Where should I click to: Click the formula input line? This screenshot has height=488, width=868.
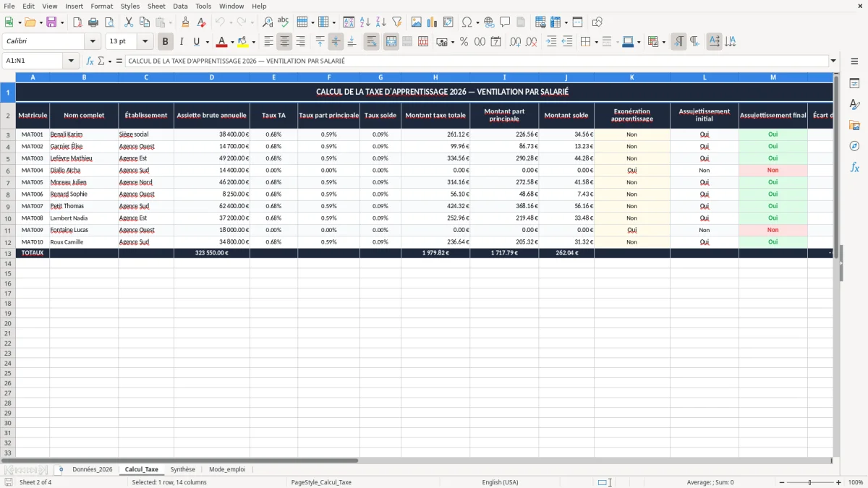(x=476, y=61)
